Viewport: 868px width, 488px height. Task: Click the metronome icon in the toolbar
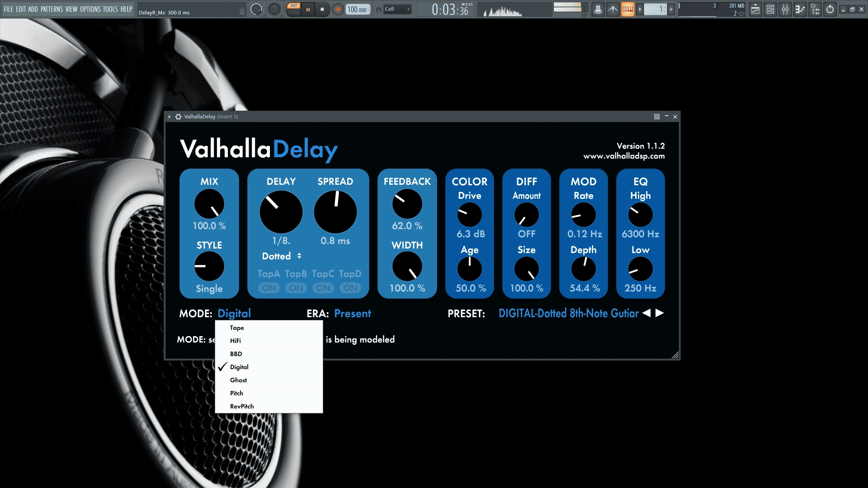tap(598, 9)
